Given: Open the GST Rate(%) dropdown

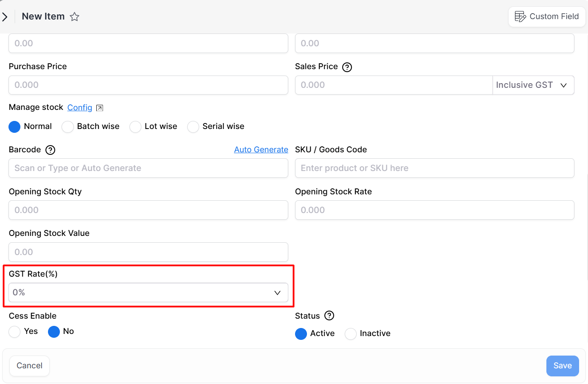Looking at the screenshot, I should pos(148,293).
